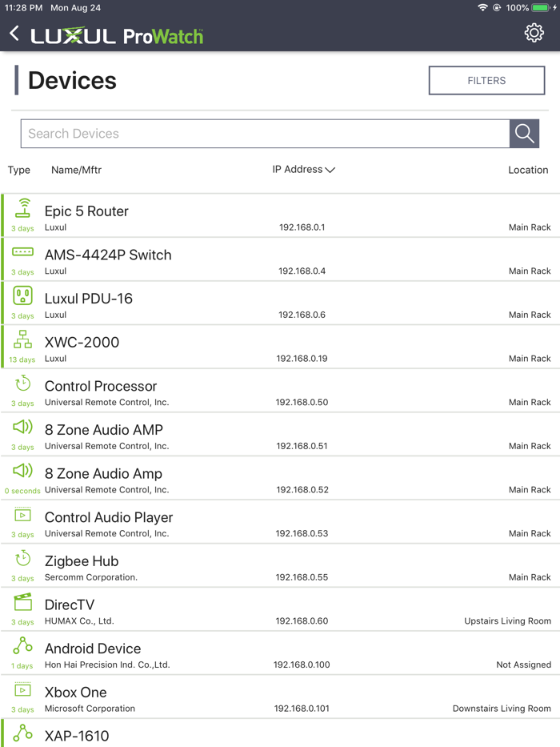
Task: Click the 1 days uptime label
Action: pos(22,666)
